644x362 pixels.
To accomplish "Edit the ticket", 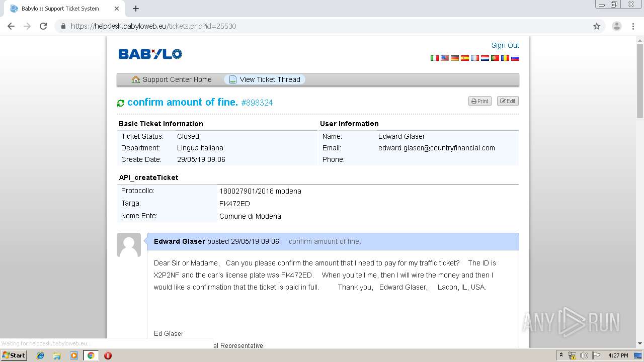I will pyautogui.click(x=508, y=101).
